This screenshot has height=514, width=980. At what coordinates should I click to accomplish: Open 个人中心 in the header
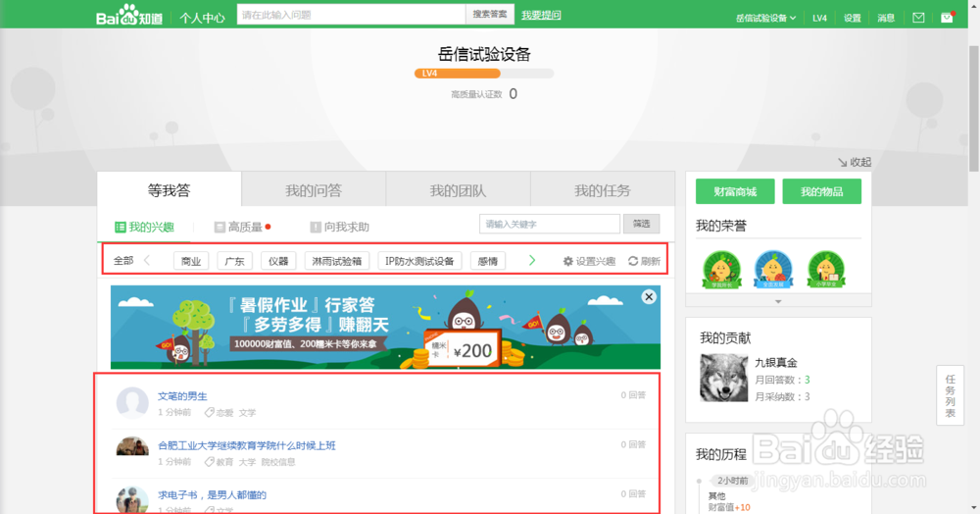tap(203, 18)
